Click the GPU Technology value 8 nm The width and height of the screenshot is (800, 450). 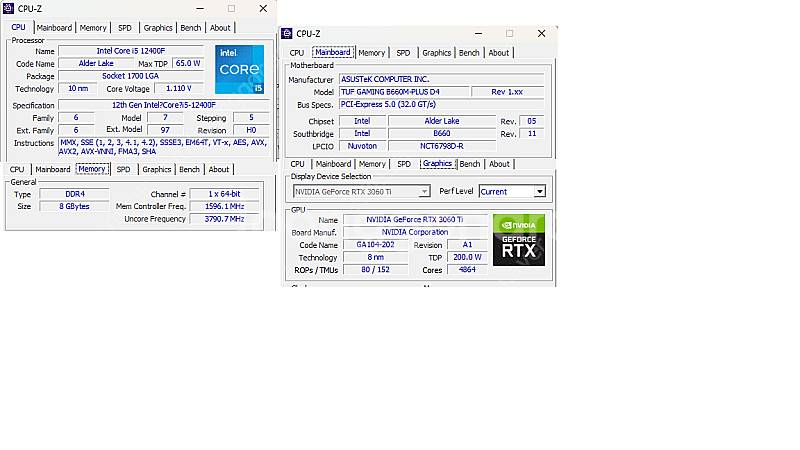376,257
